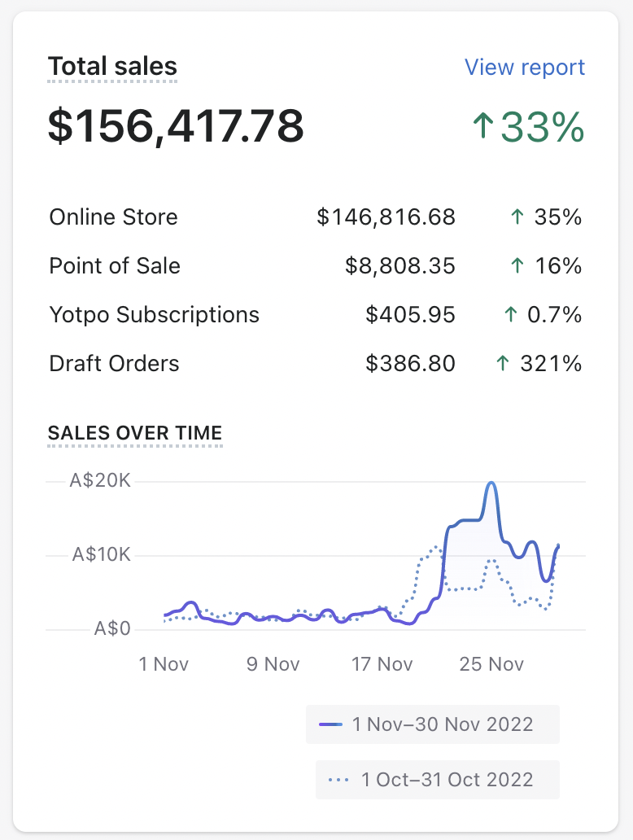The image size is (633, 840).
Task: Click the solid line legend icon for November
Action: point(330,724)
